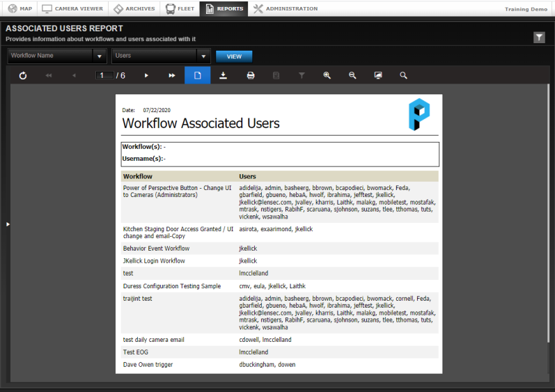Open the Archives tab

point(134,8)
